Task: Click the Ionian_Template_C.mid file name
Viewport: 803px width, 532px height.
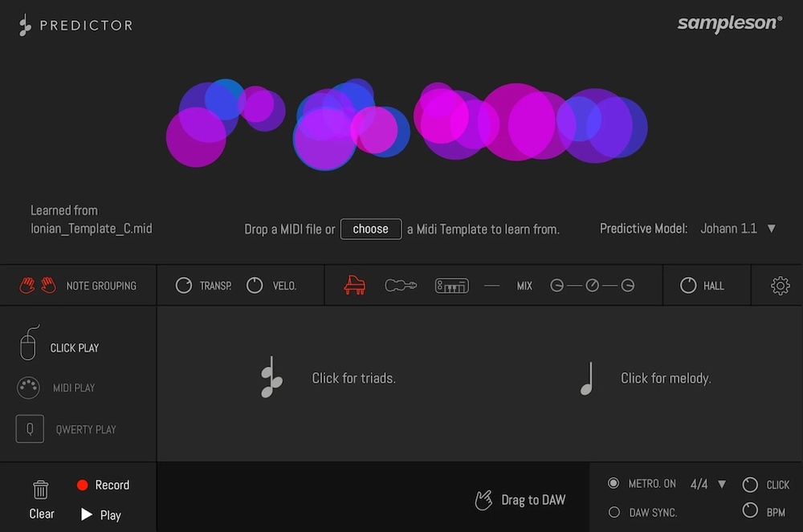Action: [92, 228]
